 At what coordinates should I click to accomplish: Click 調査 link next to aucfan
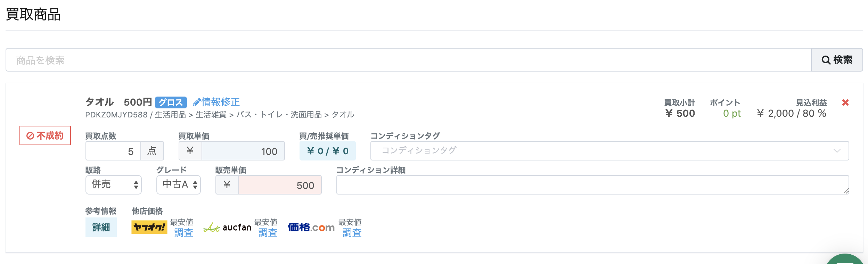(x=268, y=233)
